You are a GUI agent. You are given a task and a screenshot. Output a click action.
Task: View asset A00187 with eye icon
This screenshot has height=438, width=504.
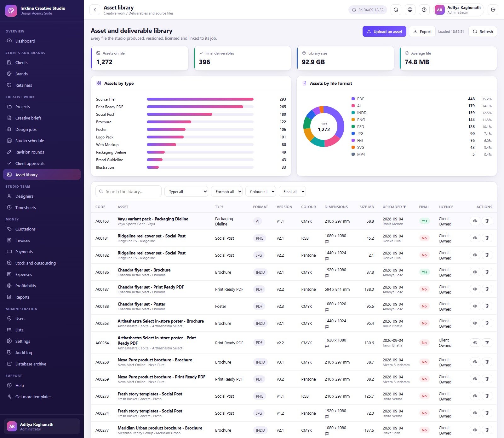[x=475, y=289]
